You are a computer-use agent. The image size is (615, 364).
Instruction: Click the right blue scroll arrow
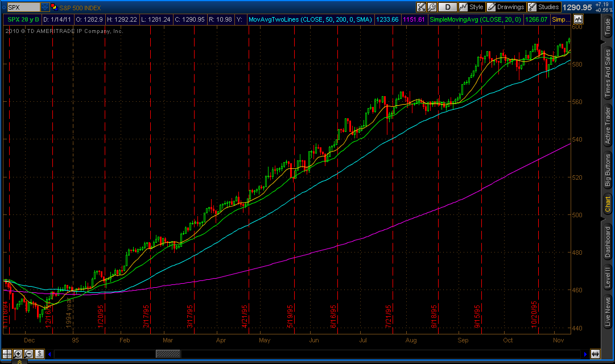point(585,354)
